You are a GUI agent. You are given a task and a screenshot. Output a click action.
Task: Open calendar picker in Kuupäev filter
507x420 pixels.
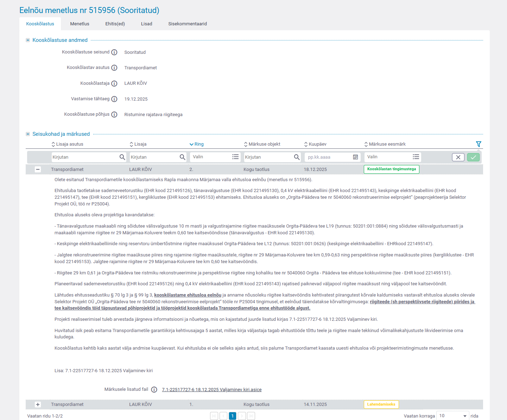coord(355,157)
